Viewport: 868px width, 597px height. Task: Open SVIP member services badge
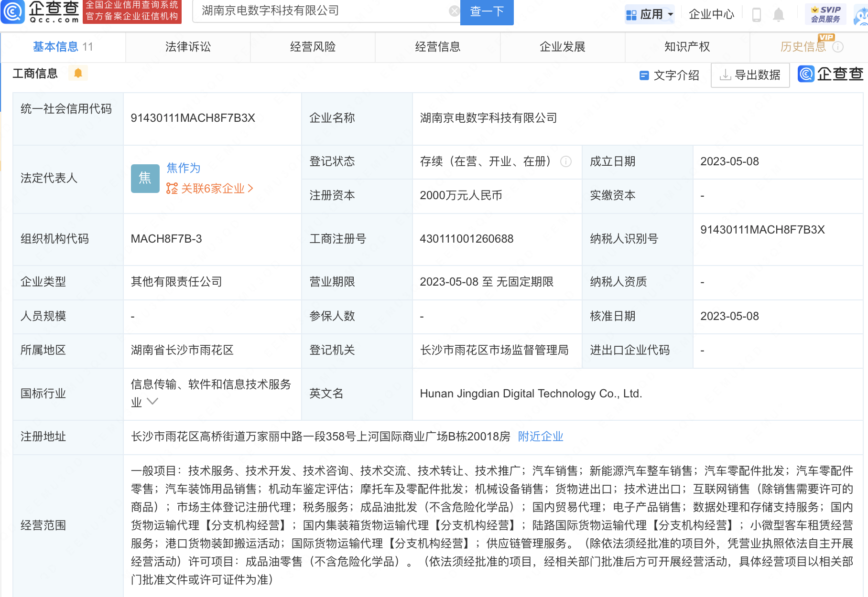(x=825, y=14)
